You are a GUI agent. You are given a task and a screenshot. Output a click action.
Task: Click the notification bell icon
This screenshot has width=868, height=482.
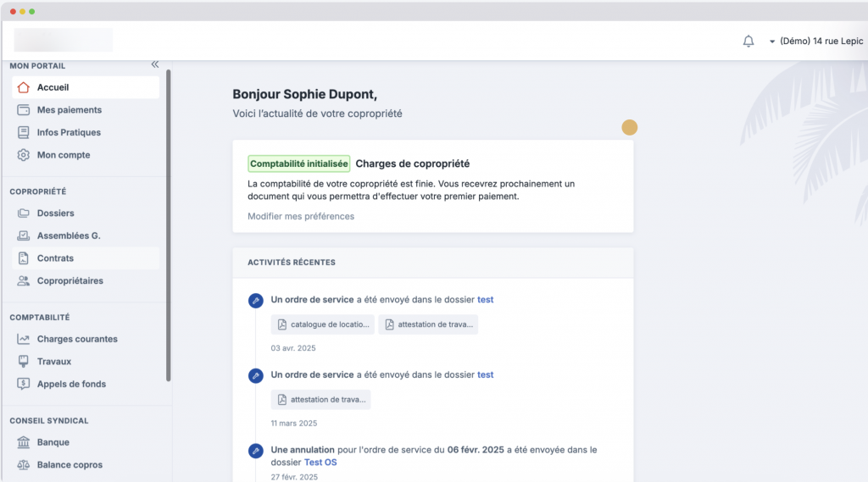[748, 42]
